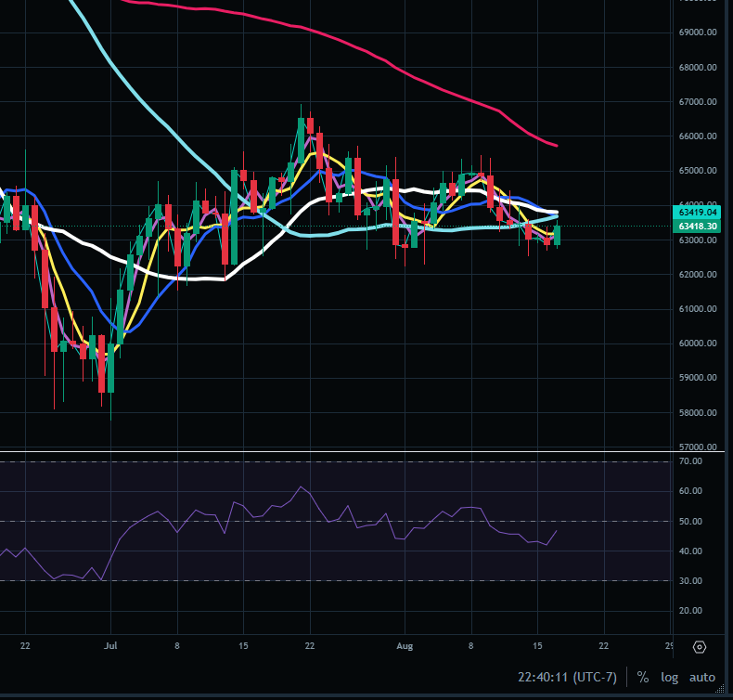Open timezone menu showing 22:40:11 (UTC-7)
This screenshot has height=700, width=733.
click(567, 677)
